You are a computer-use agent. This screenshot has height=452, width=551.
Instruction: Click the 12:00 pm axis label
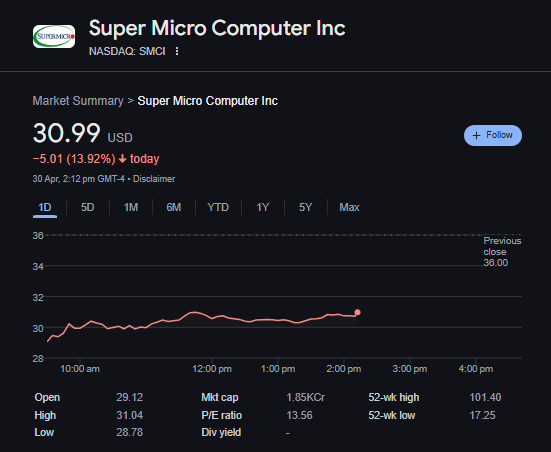(212, 369)
